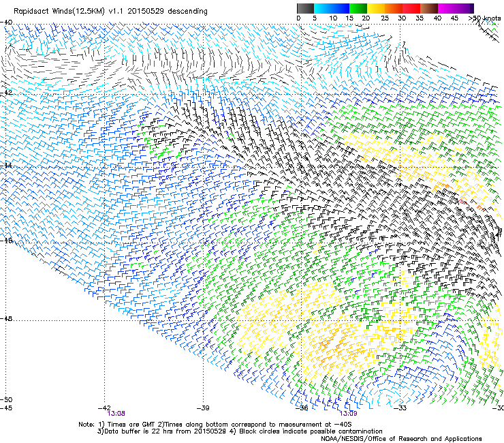The width and height of the screenshot is (504, 443).
Task: Click the longitude label -33
Action: (x=400, y=408)
